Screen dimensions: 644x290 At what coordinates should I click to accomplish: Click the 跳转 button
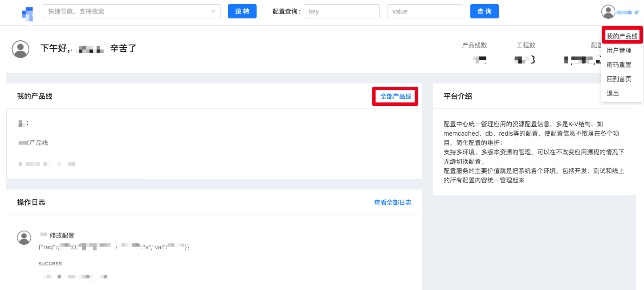tap(242, 11)
